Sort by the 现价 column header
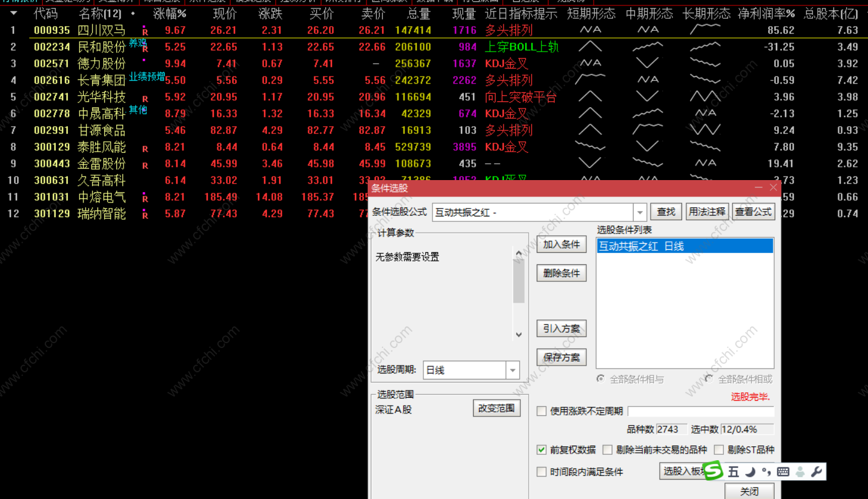868x499 pixels. pos(225,13)
